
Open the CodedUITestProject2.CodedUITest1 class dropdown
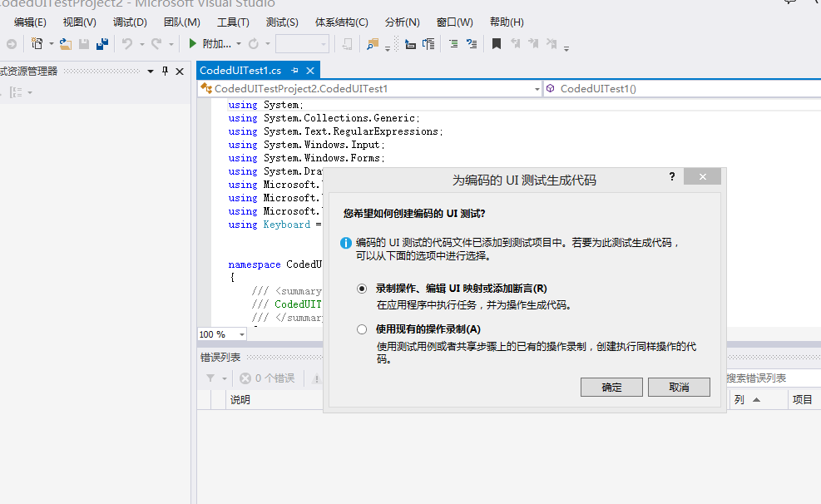[370, 88]
